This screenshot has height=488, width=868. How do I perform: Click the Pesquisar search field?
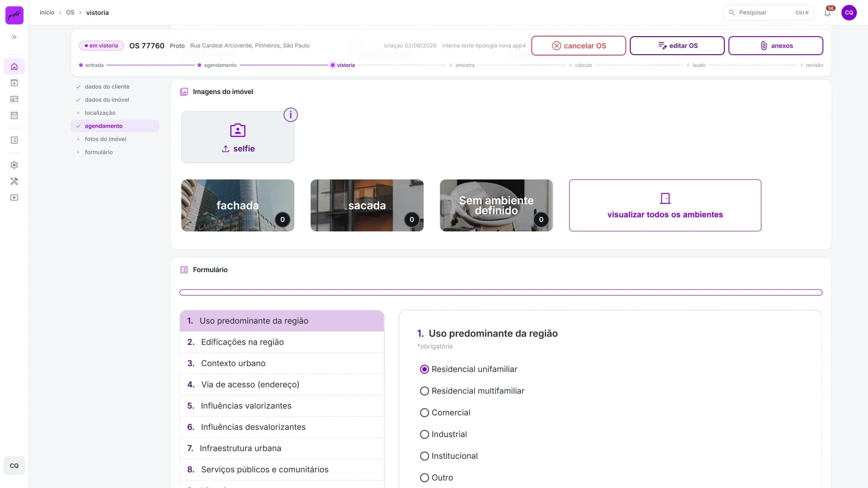click(768, 13)
